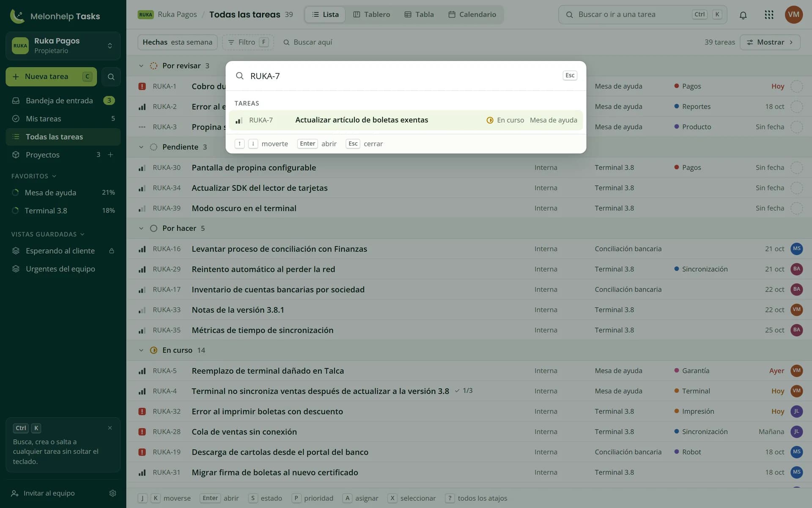This screenshot has width=812, height=508.
Task: Collapse the Por hacer group
Action: point(141,228)
